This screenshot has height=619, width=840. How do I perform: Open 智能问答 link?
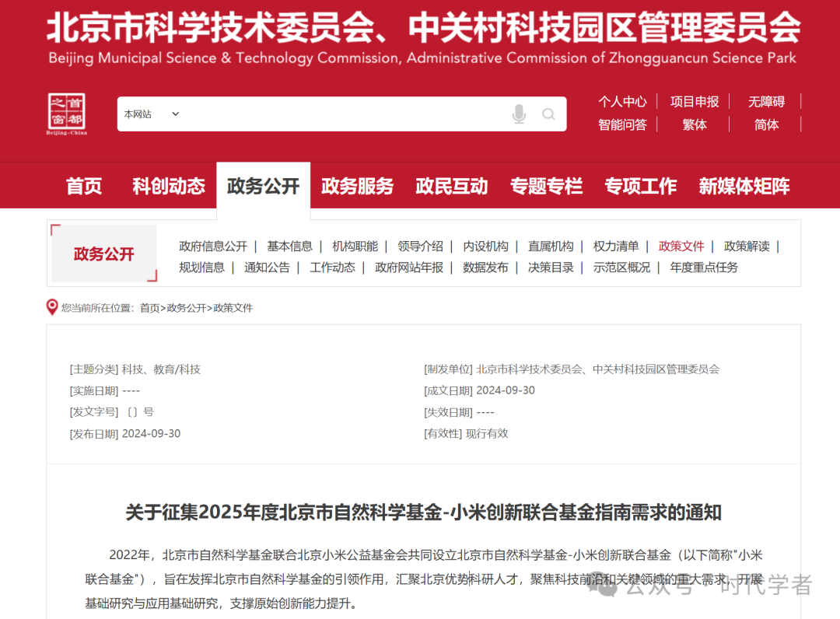tap(622, 124)
